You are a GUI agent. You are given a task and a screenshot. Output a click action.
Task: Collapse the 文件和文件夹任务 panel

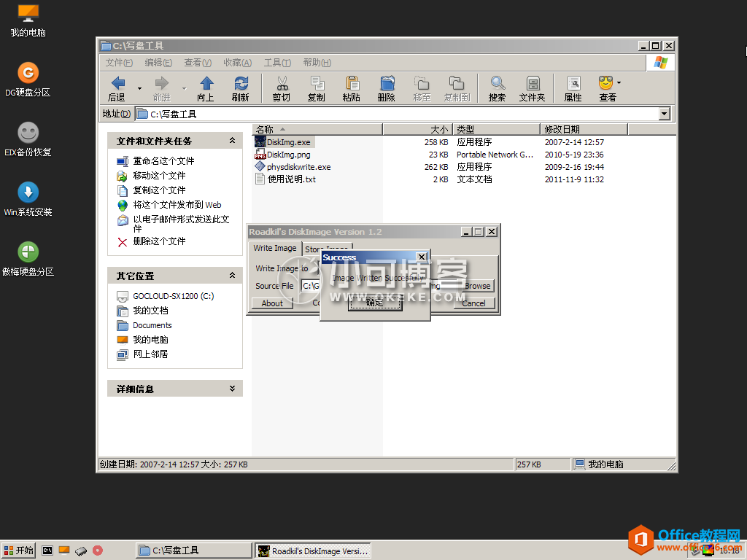click(x=232, y=141)
